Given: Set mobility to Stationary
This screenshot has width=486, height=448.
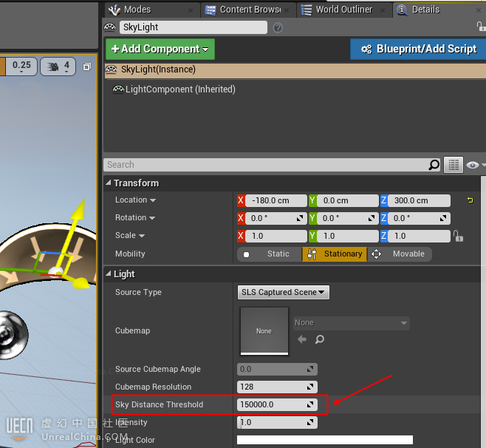Looking at the screenshot, I should tap(335, 254).
